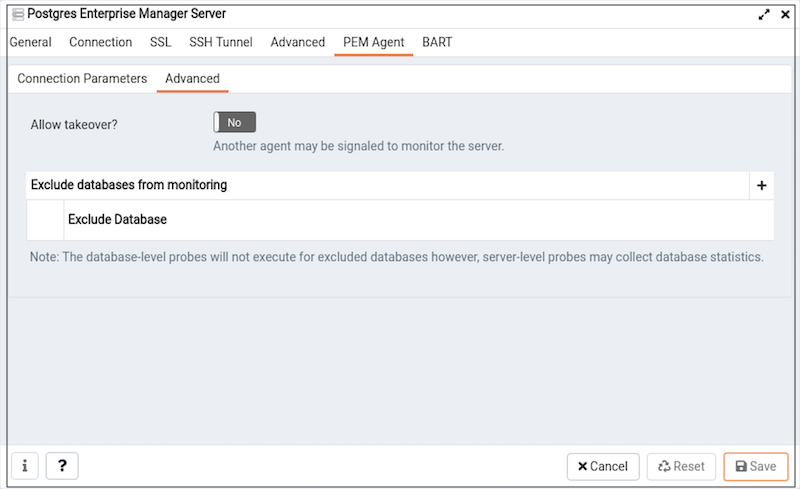Open the object information (i) button
The width and height of the screenshot is (800, 489).
[x=25, y=466]
